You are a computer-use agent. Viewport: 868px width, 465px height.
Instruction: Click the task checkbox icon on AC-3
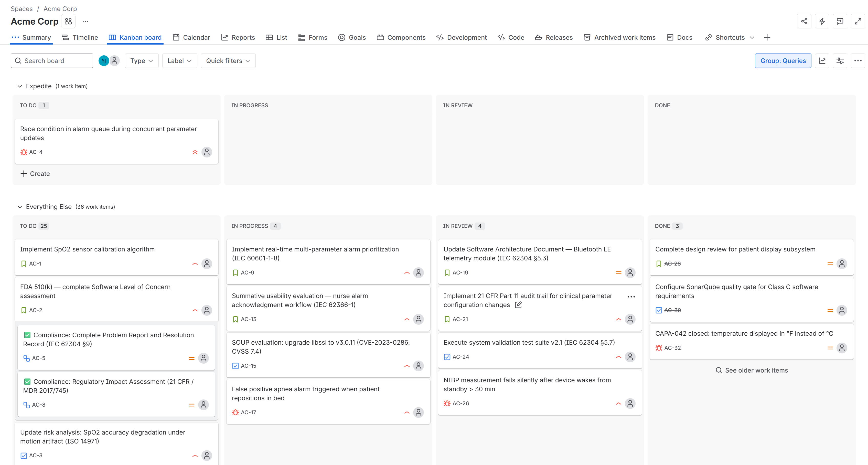click(24, 456)
